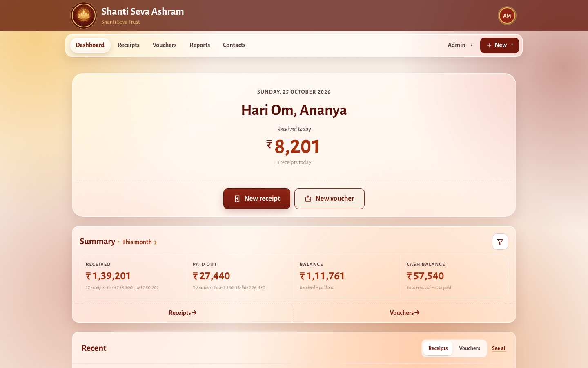Click the 'Received – paid out' caption
Viewport: 588px width, 368px height.
point(317,288)
